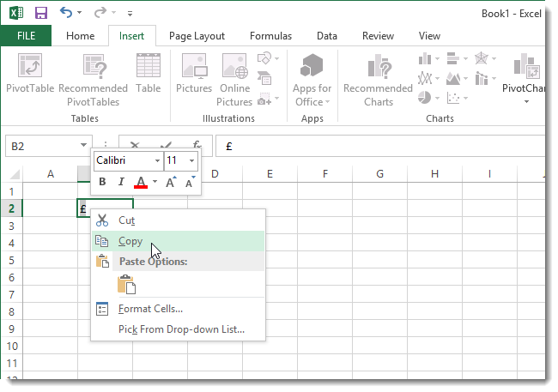Expand the Calibri font name dropdown
The image size is (558, 392).
pyautogui.click(x=157, y=160)
